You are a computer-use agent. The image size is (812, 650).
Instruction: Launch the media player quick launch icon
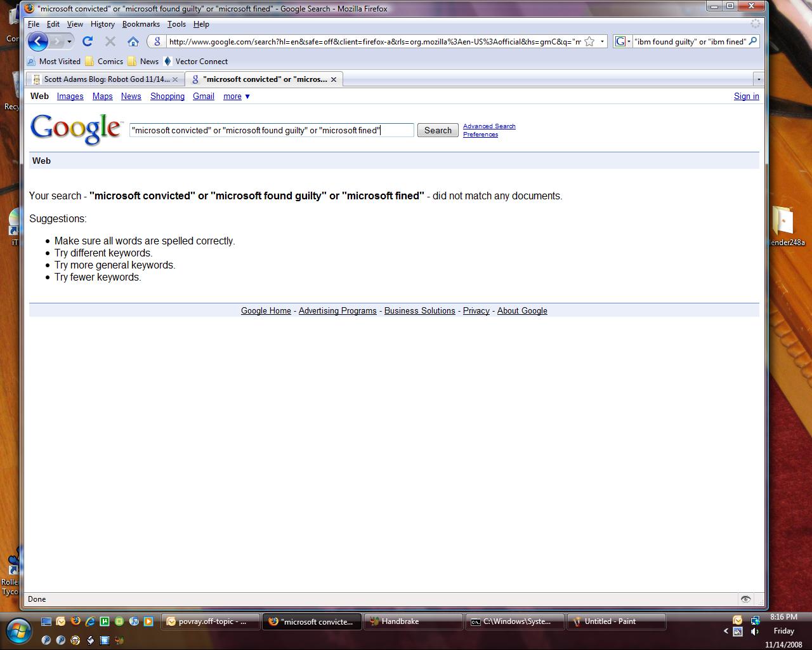coord(148,621)
